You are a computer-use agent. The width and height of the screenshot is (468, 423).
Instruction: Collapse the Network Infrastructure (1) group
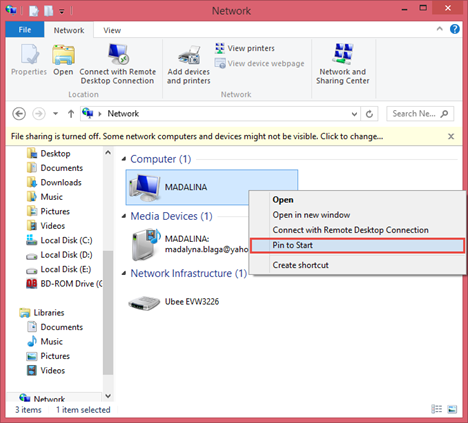124,273
